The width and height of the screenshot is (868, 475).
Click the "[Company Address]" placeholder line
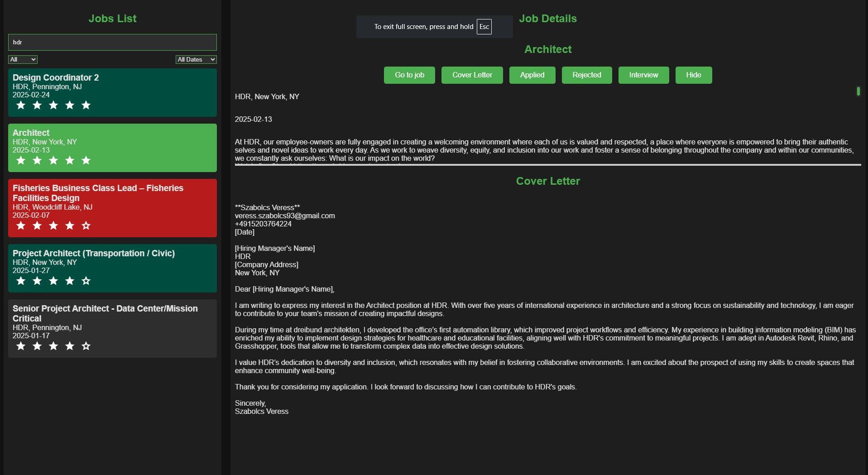[267, 264]
